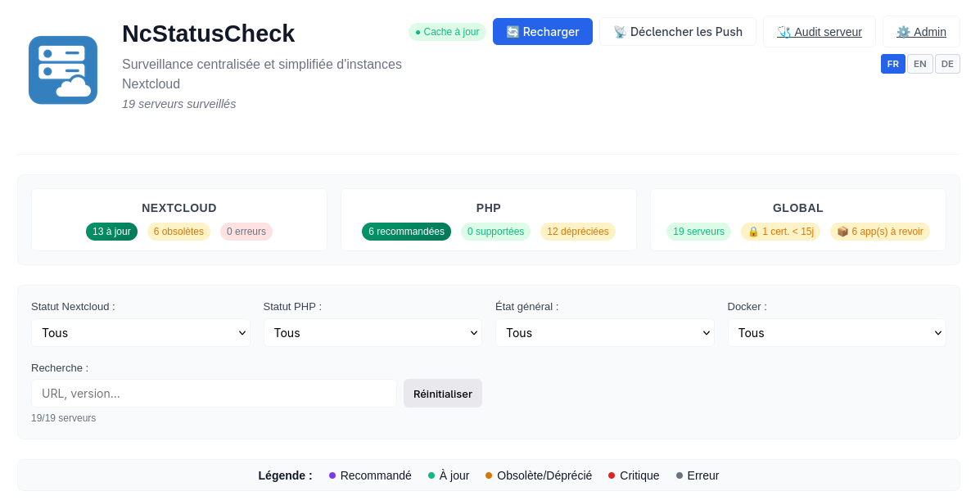Image resolution: width=980 pixels, height=500 pixels.
Task: Switch language to EN
Action: [920, 64]
